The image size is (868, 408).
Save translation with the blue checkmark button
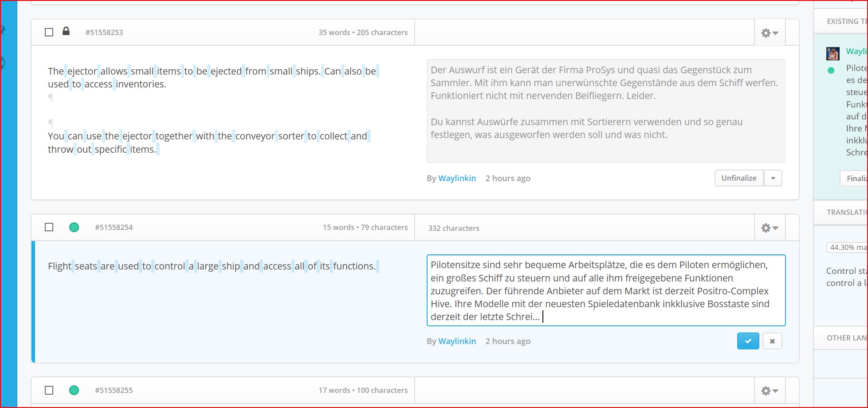pyautogui.click(x=748, y=341)
